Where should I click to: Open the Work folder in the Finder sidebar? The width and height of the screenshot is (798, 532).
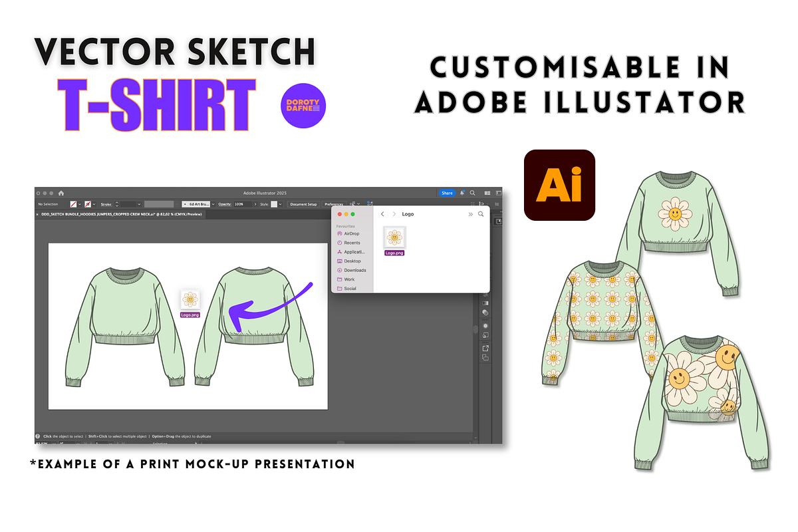coord(346,279)
